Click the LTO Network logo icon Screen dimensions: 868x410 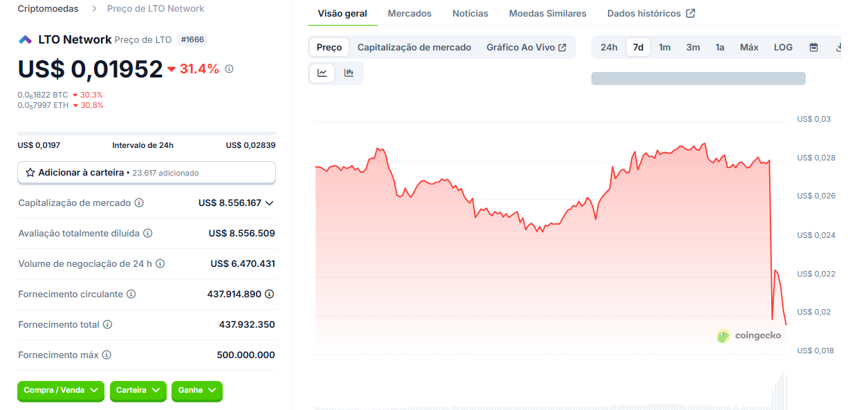25,39
